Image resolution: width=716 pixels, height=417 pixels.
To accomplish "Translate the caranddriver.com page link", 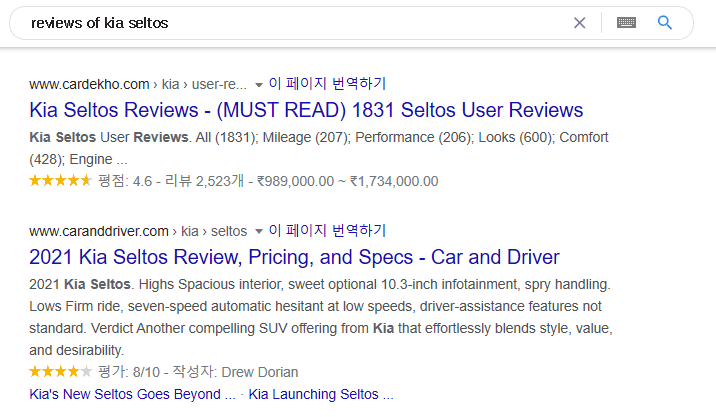I will [327, 230].
